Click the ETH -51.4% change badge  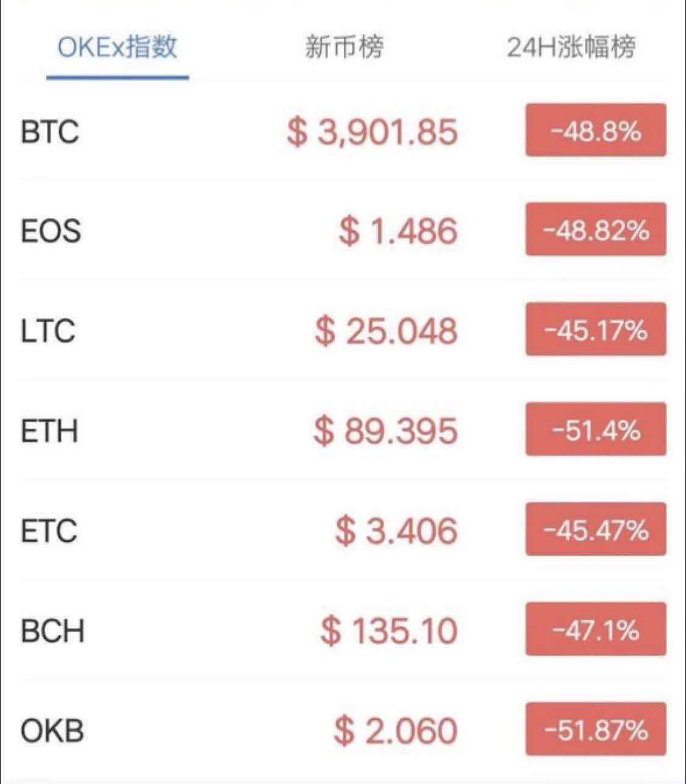(x=596, y=430)
